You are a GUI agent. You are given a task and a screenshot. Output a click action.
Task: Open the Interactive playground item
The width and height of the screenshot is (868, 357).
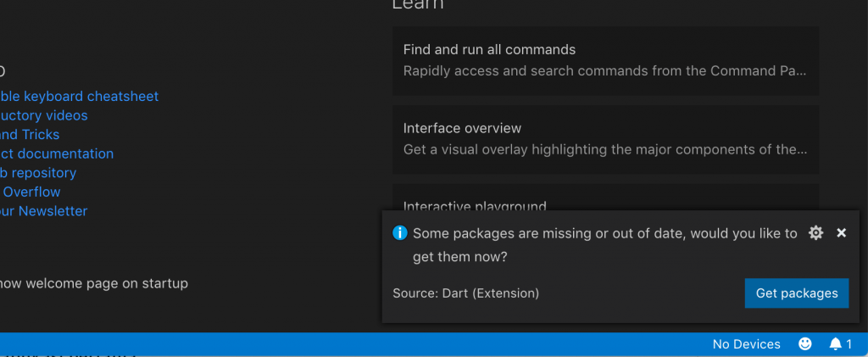pyautogui.click(x=475, y=204)
